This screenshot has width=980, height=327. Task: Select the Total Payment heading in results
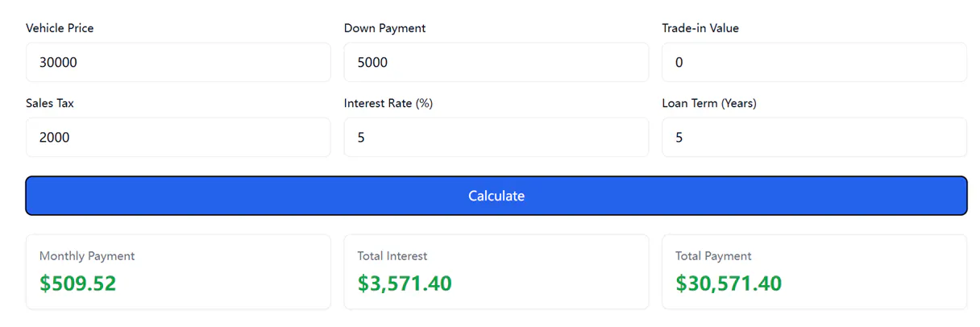(x=713, y=256)
